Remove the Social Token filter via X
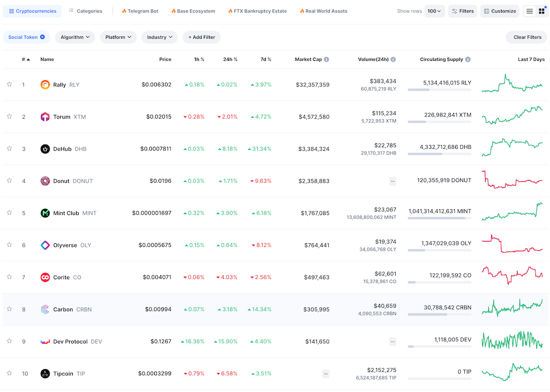 coord(43,37)
